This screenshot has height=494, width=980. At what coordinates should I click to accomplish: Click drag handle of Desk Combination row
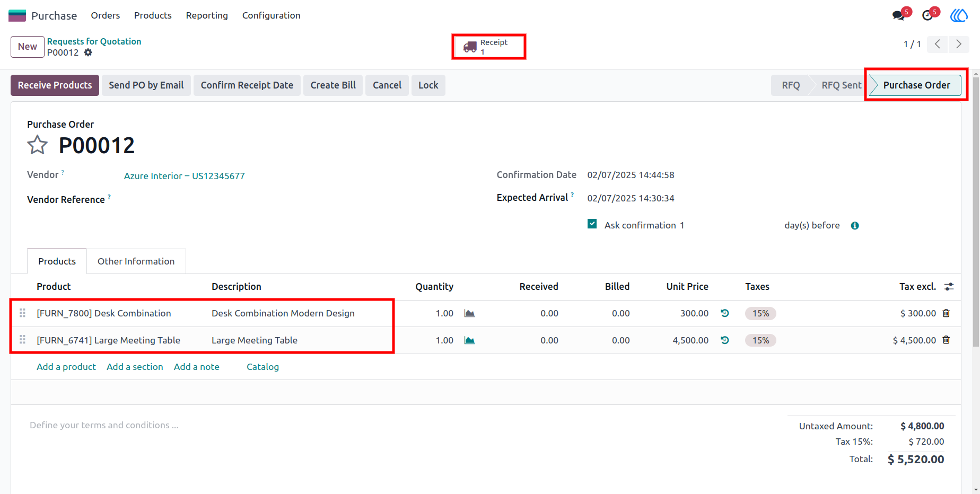[22, 313]
